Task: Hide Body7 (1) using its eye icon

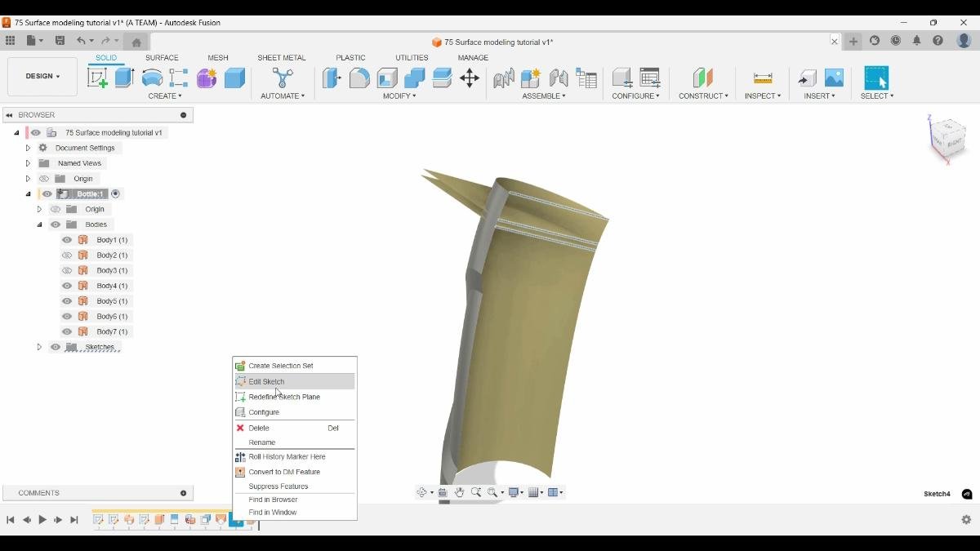Action: tap(67, 331)
